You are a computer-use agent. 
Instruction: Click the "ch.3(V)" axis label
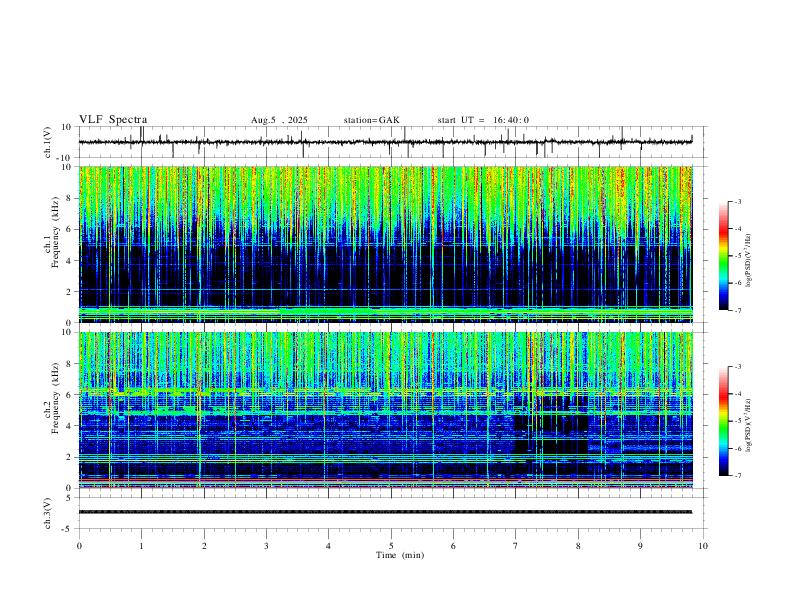point(48,513)
